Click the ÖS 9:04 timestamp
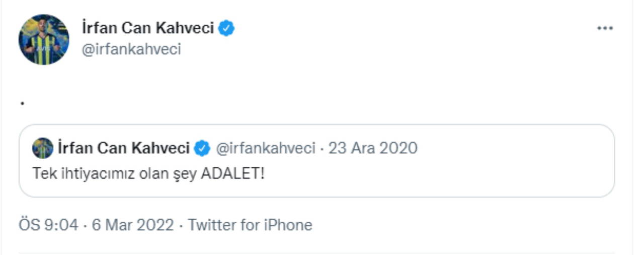This screenshot has height=255, width=644. click(x=48, y=224)
